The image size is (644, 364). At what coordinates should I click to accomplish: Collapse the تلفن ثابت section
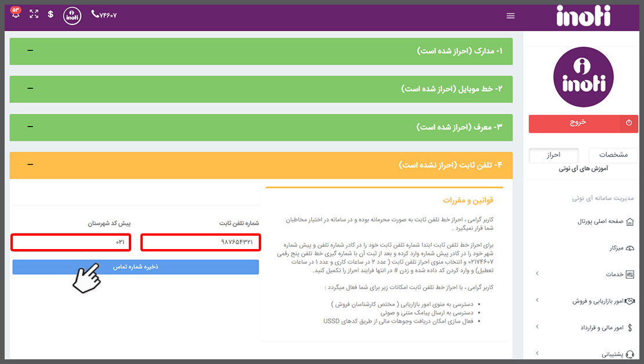[x=30, y=165]
